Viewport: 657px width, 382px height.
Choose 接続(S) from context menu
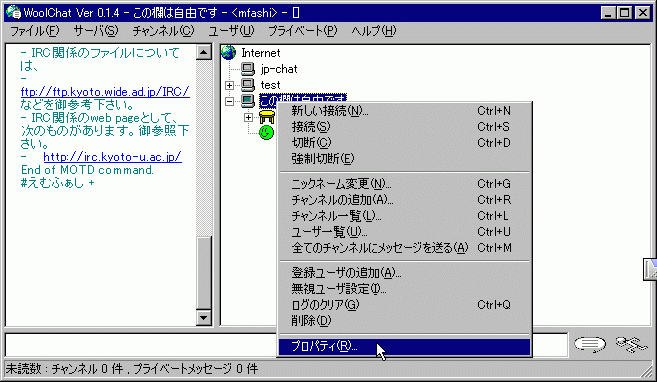coord(404,127)
